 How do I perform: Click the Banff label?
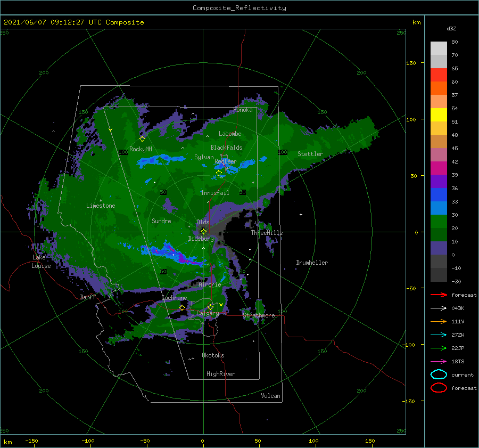click(88, 297)
